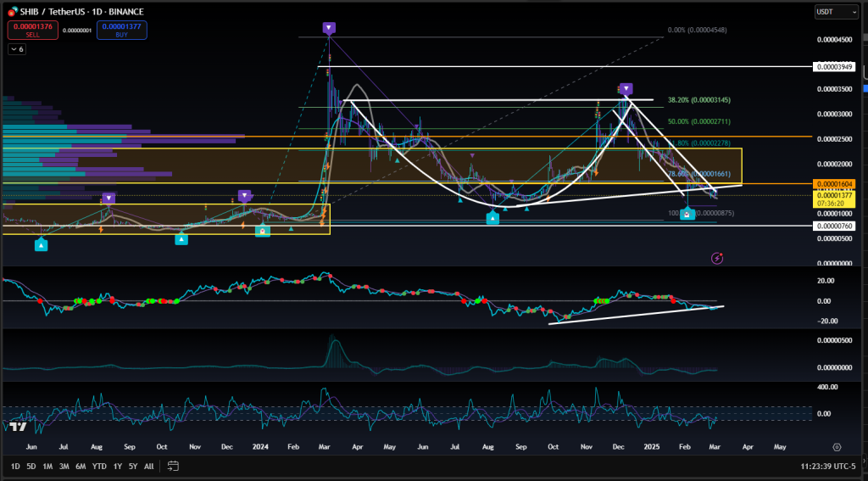Select the 5Y time range
This screenshot has height=481, width=868.
(x=133, y=466)
